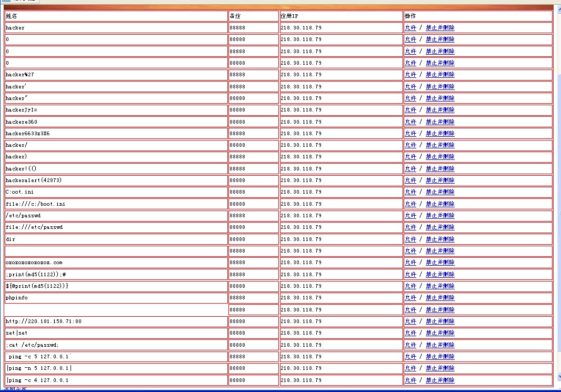
Task: Select the browser tab at top left
Action: pyautogui.click(x=18, y=1)
